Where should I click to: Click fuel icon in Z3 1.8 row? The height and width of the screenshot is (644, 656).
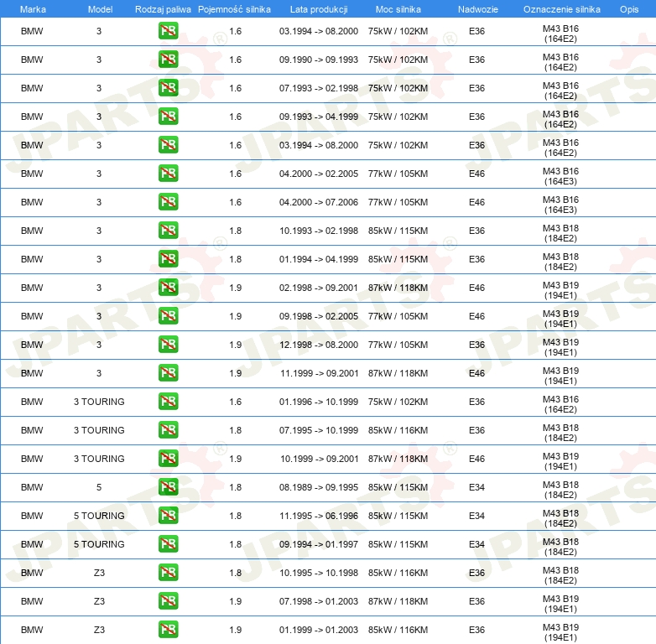tap(168, 573)
